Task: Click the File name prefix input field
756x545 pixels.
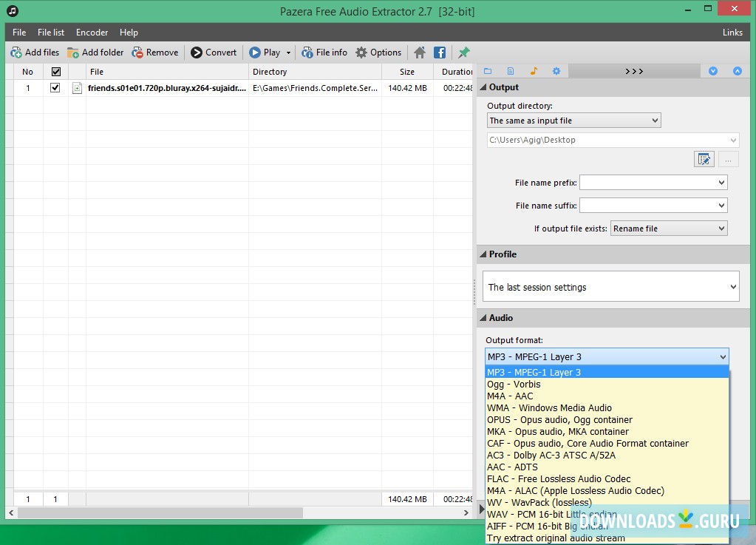Action: (x=647, y=183)
